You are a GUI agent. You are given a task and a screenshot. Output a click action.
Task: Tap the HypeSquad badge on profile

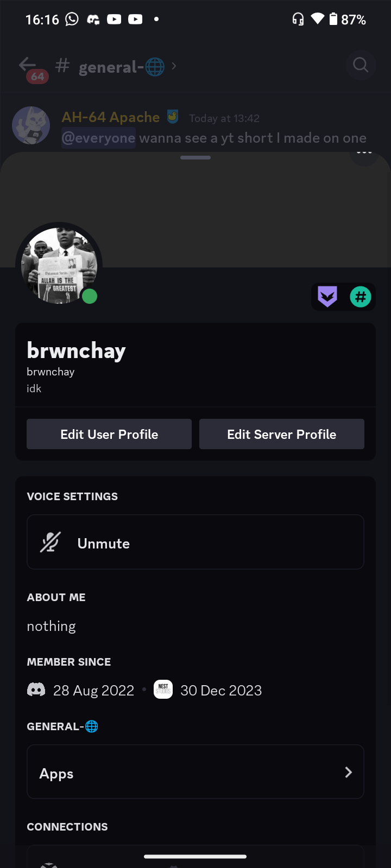pos(327,297)
